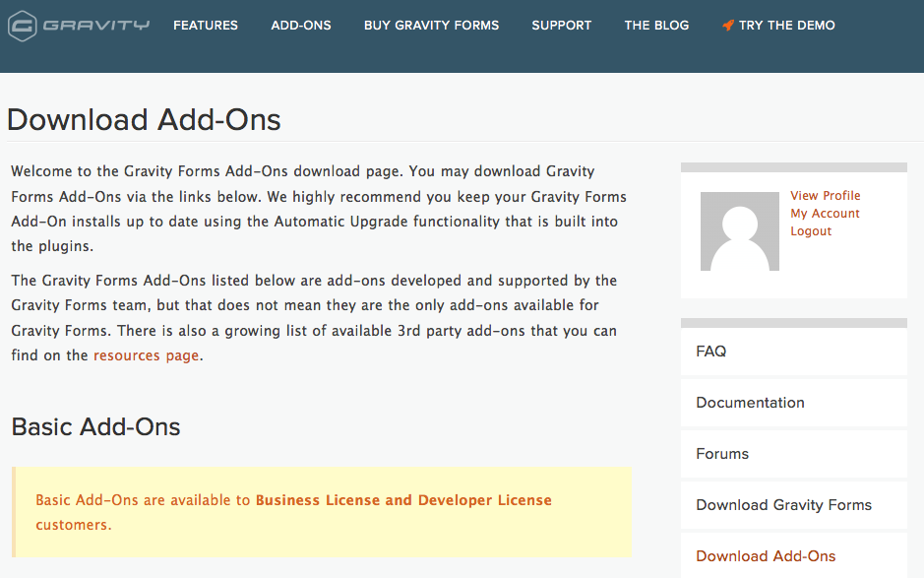Screen dimensions: 924x578
Task: Open the FEATURES menu item
Action: [x=205, y=25]
